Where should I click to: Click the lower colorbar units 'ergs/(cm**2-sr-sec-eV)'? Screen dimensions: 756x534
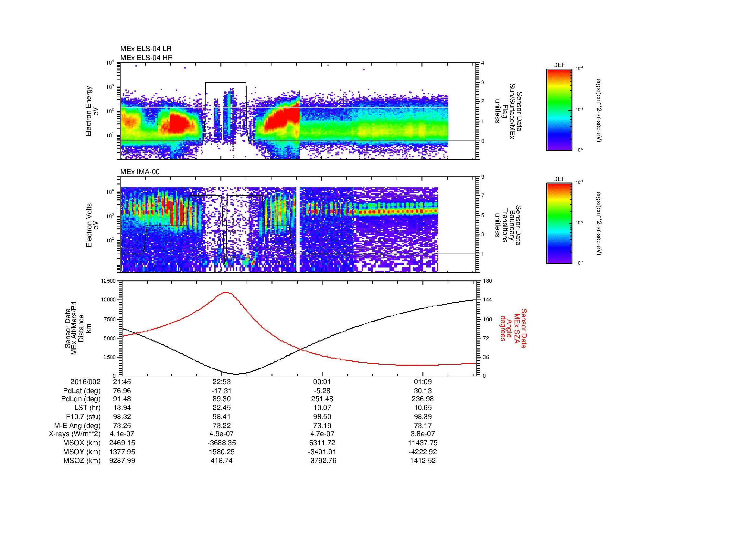[x=599, y=224]
